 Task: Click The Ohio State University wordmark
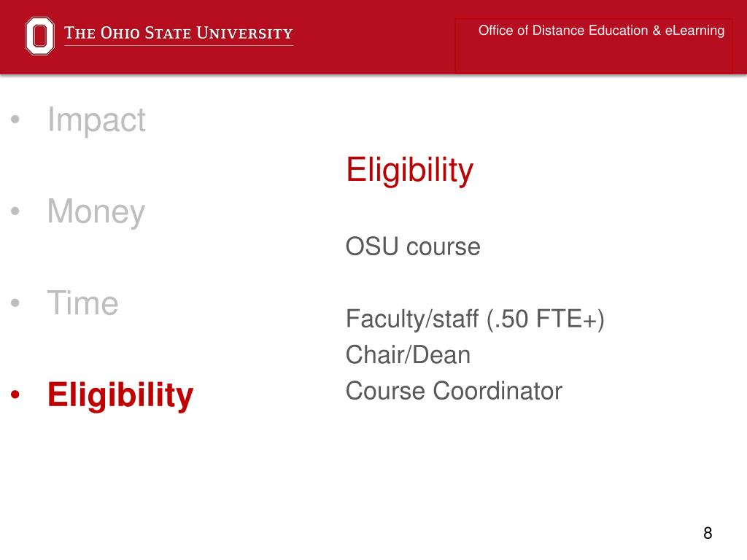coord(179,33)
